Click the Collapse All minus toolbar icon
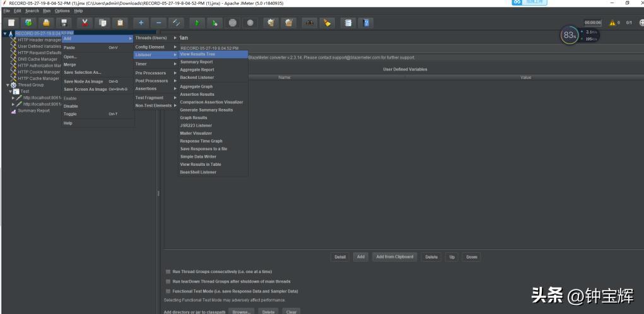 (158, 23)
